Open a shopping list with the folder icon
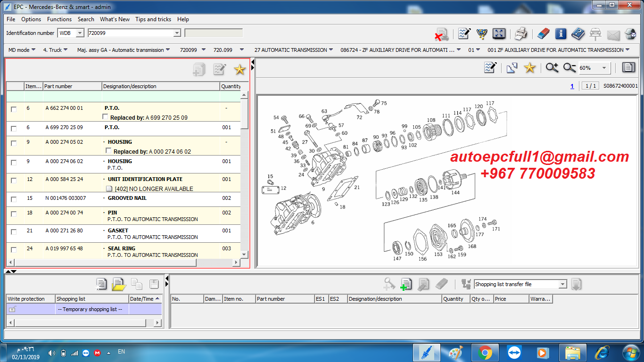The width and height of the screenshot is (644, 362). click(119, 284)
